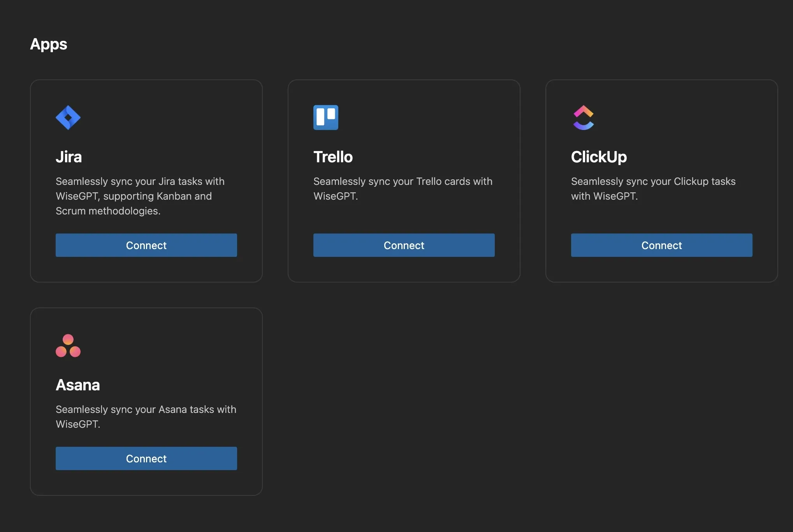Screen dimensions: 793x532
Task: Connect the Jira integration
Action: click(x=146, y=245)
